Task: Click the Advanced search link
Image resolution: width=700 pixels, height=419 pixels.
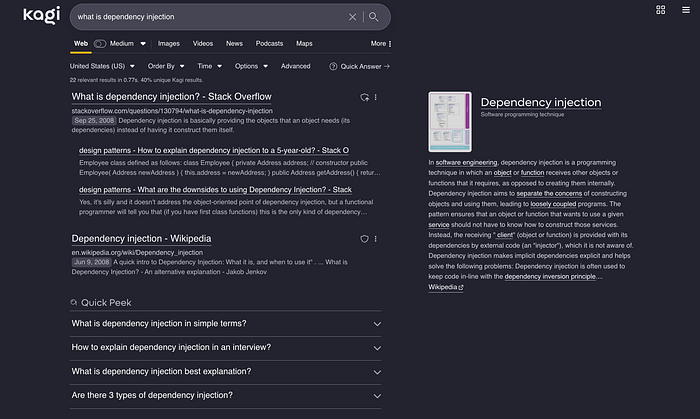Action: coord(296,66)
